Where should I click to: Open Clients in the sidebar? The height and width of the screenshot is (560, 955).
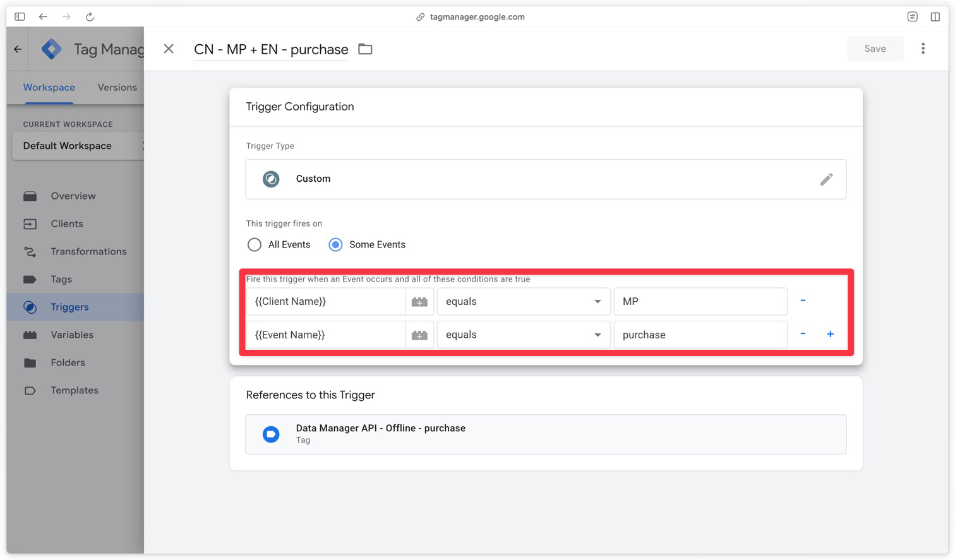[67, 224]
